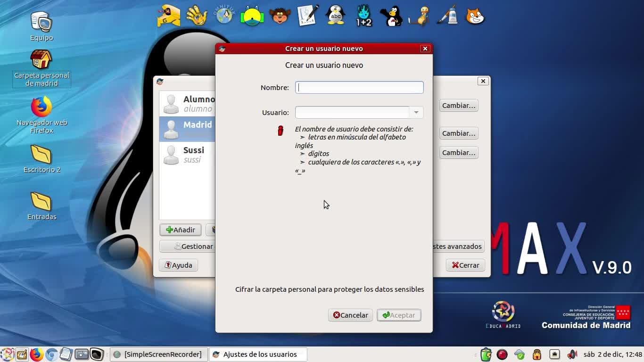Open the padlock tray icon
This screenshot has width=644, height=362.
(x=537, y=354)
